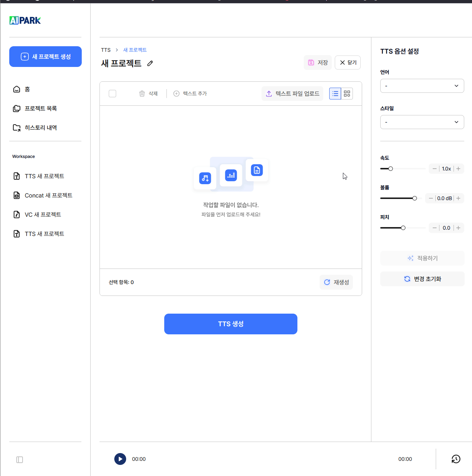
Task: Tick the select-all checkbox in toolbar
Action: [x=112, y=94]
